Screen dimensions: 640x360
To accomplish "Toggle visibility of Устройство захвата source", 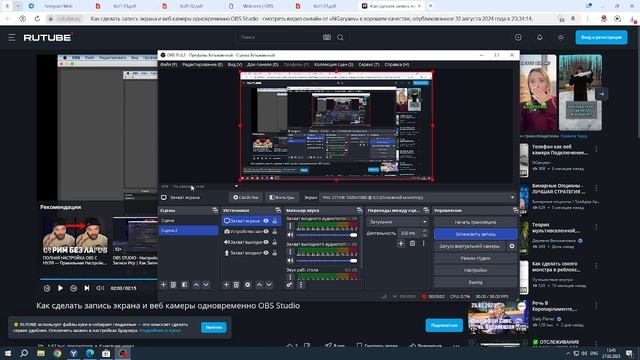I will coord(266,231).
